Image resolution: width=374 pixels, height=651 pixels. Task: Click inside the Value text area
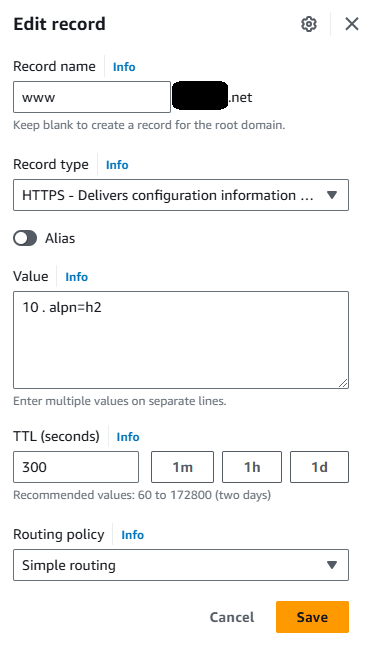(181, 340)
